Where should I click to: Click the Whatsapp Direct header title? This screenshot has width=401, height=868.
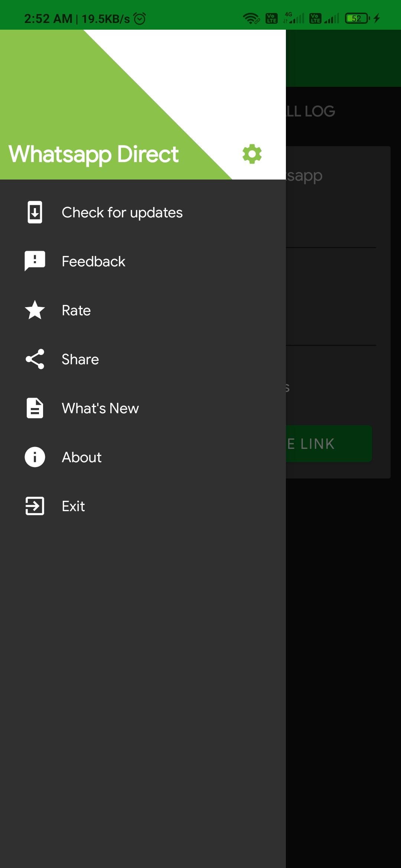point(94,154)
